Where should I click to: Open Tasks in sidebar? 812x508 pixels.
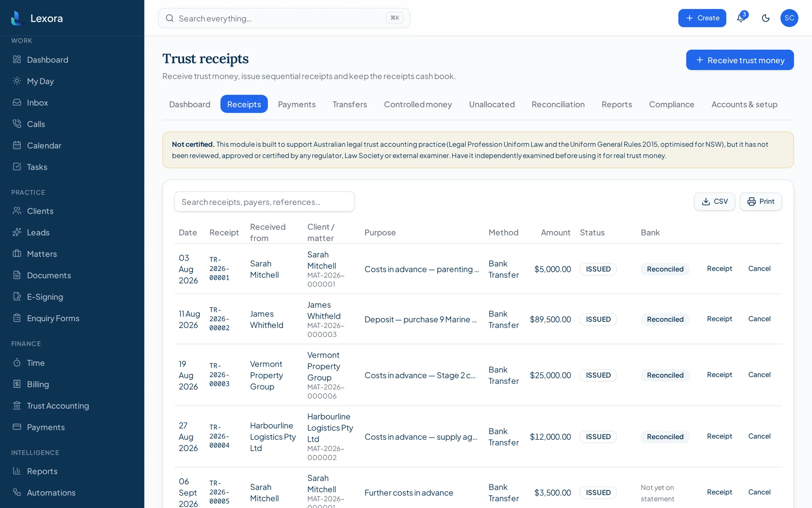[x=37, y=167]
